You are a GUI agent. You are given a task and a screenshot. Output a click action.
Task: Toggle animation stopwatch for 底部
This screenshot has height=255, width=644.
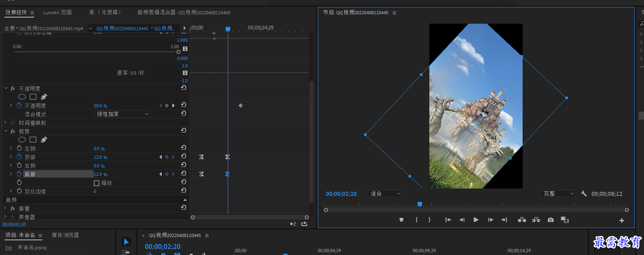coord(20,174)
